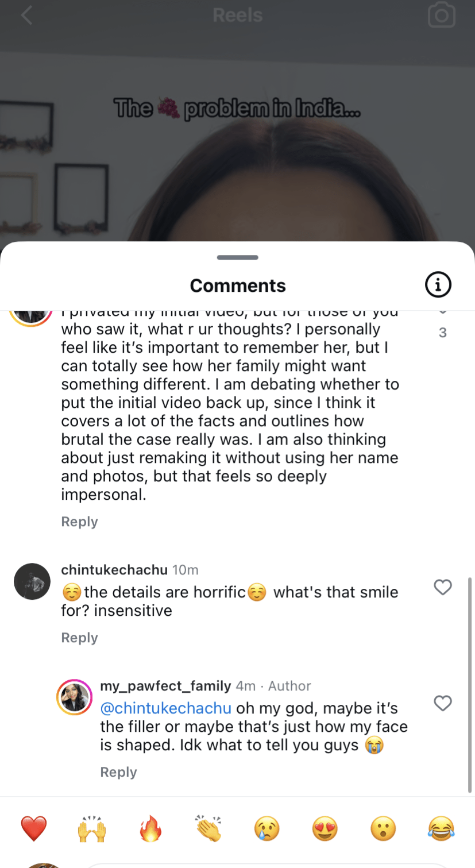475x868 pixels.
Task: React with the fire emoji
Action: point(150,829)
